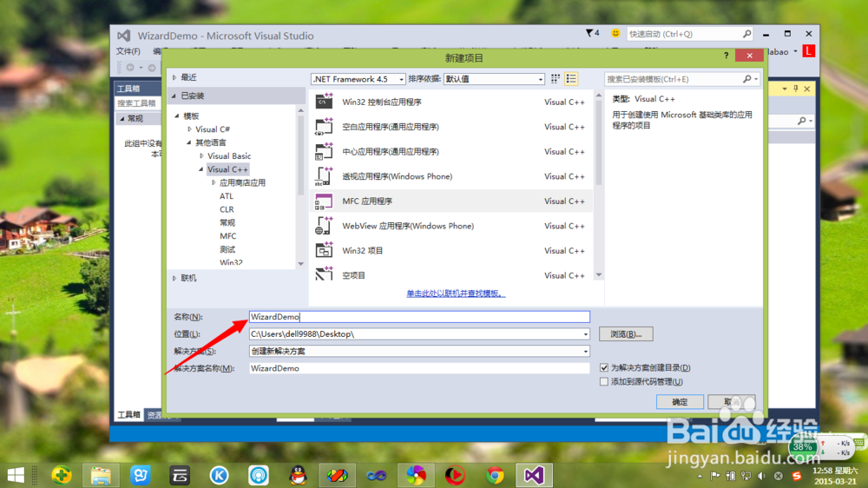868x488 pixels.
Task: Expand the 应用商店应用 tree node
Action: tap(214, 182)
